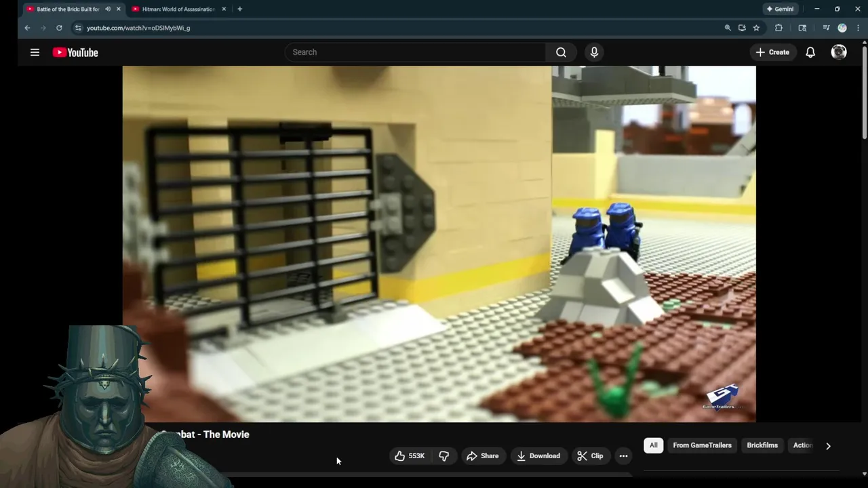This screenshot has width=868, height=488.
Task: Switch to Battle of the Brick tab
Action: pyautogui.click(x=68, y=9)
